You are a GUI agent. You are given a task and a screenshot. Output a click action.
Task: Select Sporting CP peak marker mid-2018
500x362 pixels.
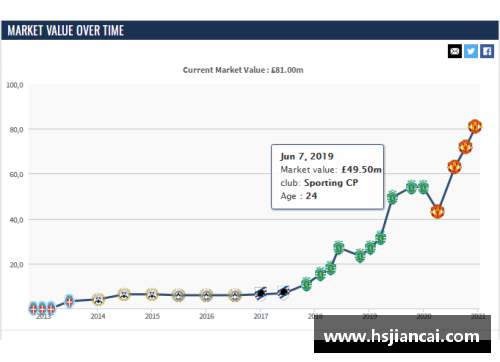point(339,248)
